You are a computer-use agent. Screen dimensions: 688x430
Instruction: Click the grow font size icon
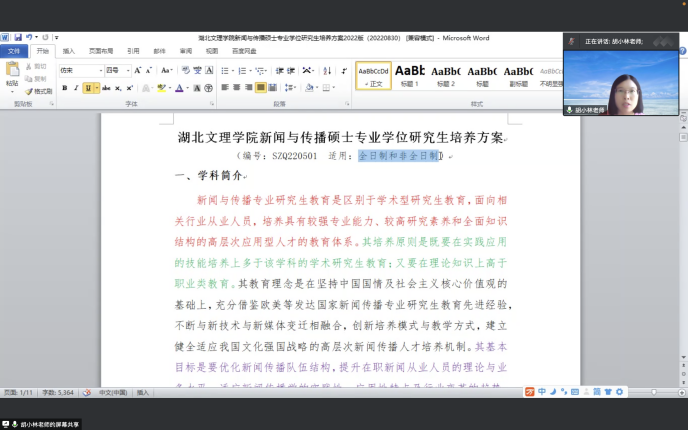138,71
